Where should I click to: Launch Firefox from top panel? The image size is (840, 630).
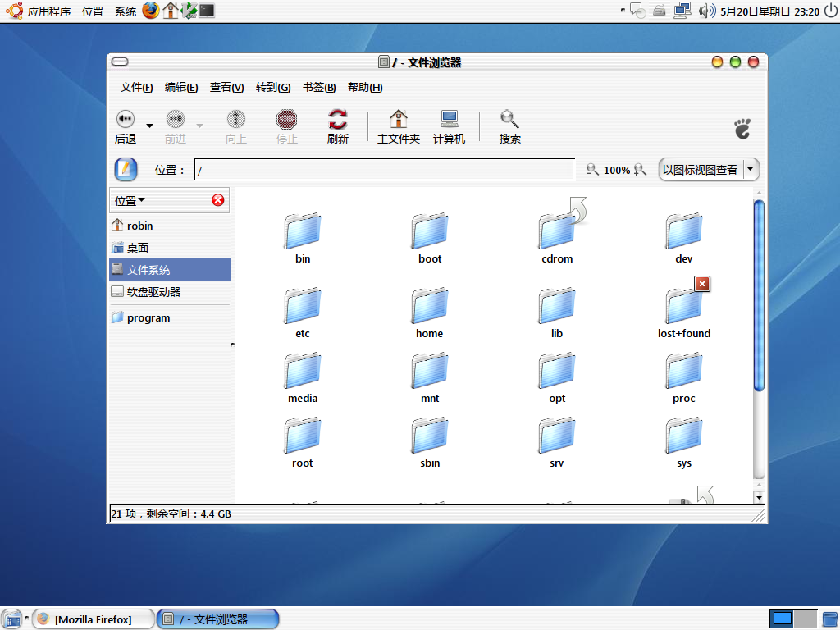(151, 10)
